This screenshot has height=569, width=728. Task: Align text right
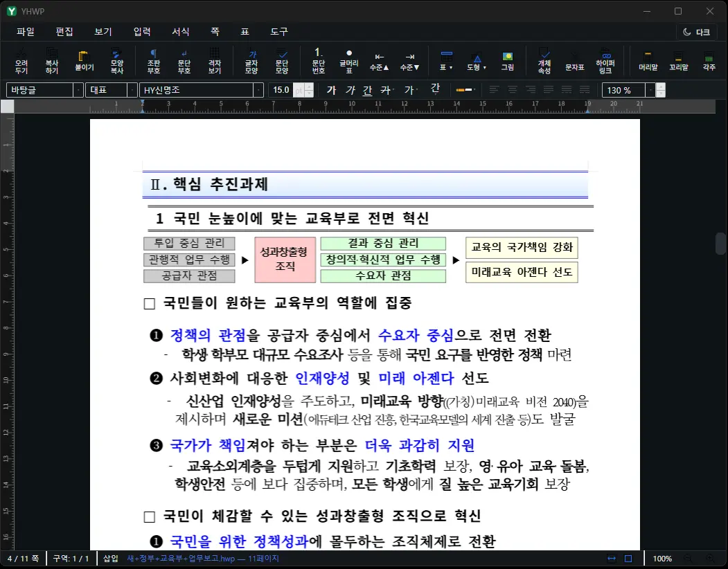(x=530, y=89)
